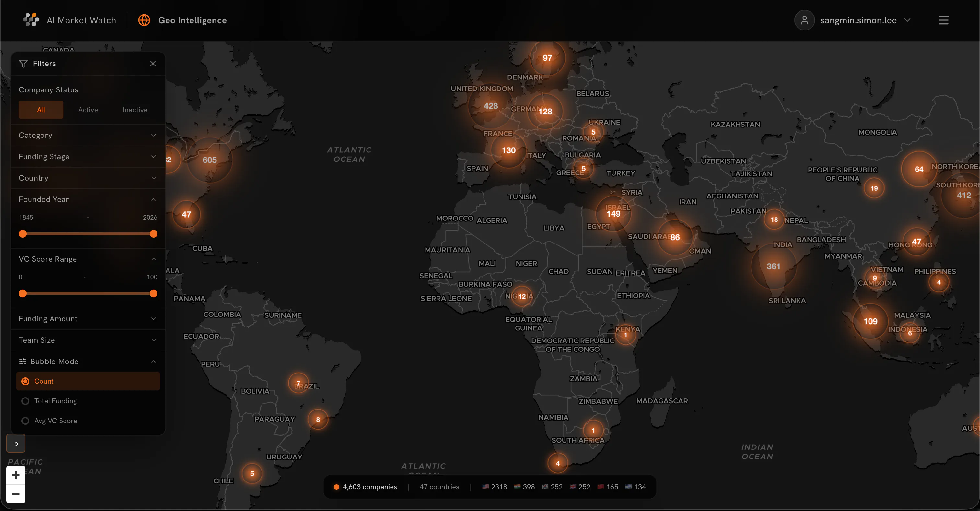The image size is (980, 511).
Task: Open the 18 Nepal cluster bubble
Action: point(774,220)
